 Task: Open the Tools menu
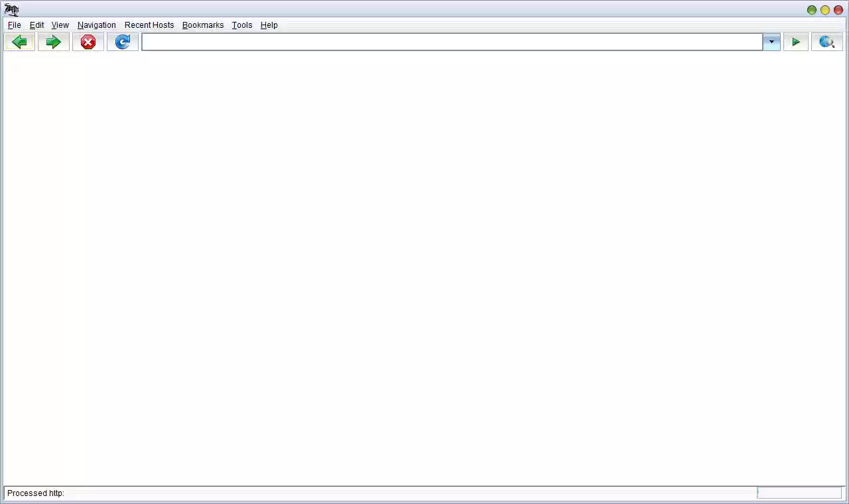[x=241, y=25]
